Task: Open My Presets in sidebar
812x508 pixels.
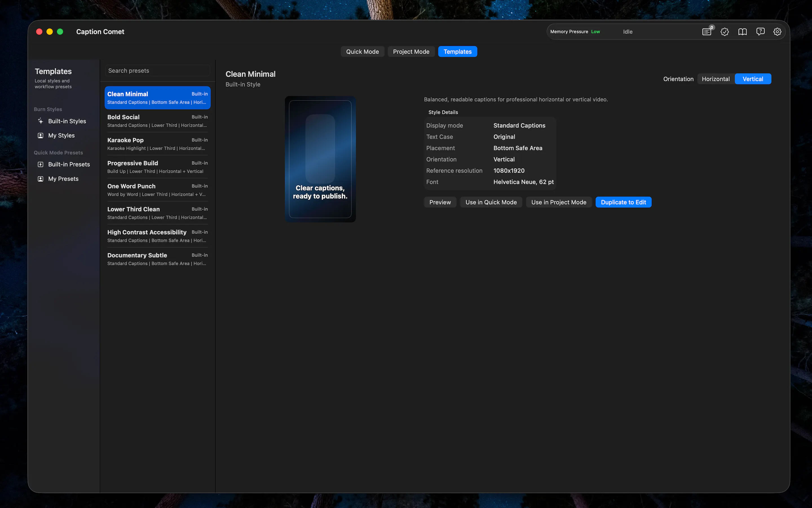Action: [64, 179]
